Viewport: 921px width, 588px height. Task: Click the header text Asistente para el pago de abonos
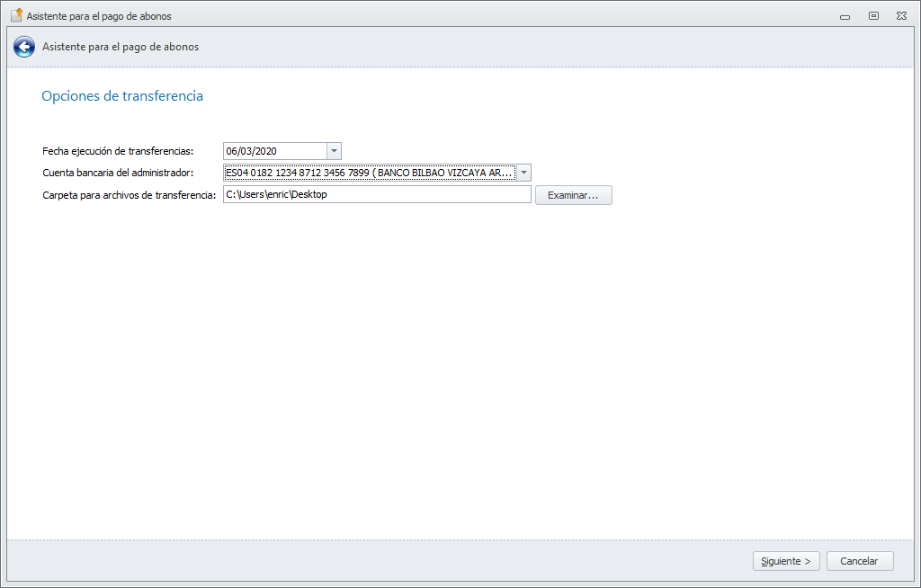(x=121, y=47)
